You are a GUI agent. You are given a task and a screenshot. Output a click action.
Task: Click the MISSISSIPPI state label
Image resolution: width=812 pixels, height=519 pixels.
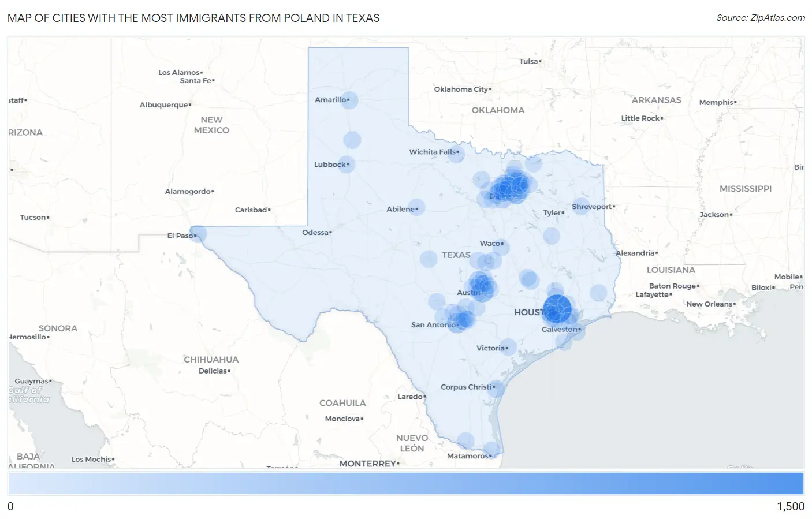pyautogui.click(x=746, y=188)
